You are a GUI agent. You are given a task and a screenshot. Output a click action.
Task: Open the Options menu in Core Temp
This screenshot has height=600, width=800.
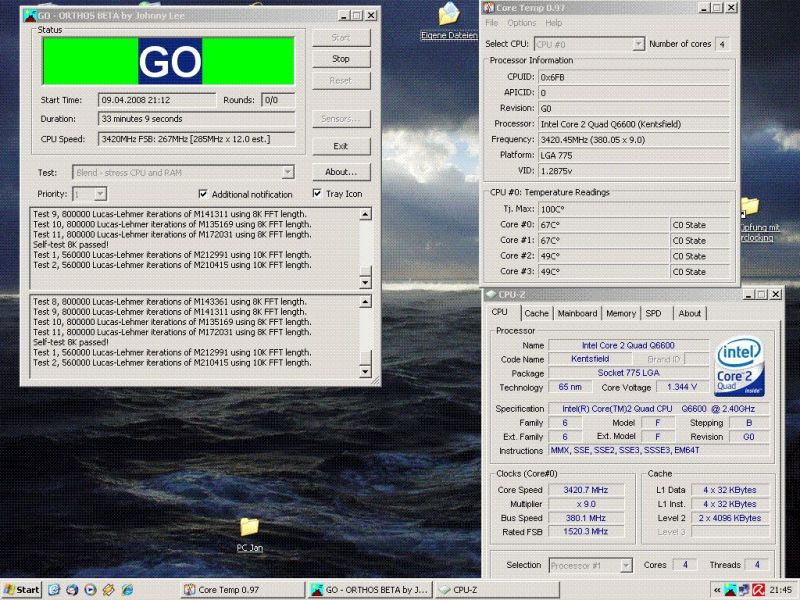click(521, 23)
